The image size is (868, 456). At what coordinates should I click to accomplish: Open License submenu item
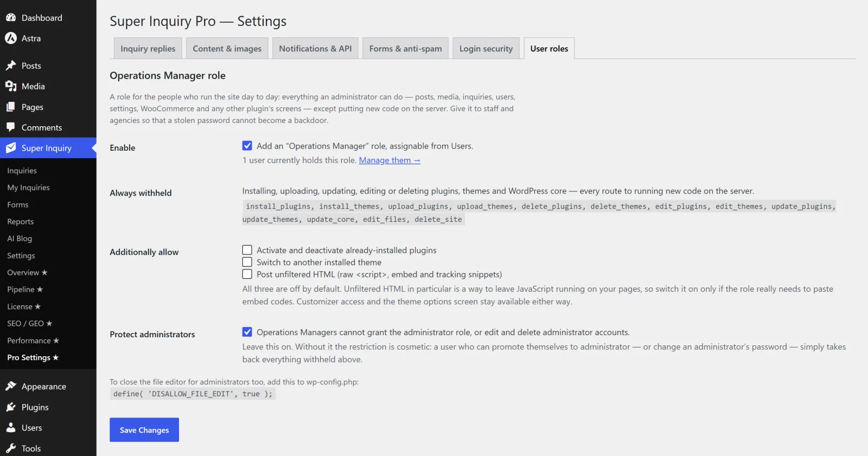[24, 307]
